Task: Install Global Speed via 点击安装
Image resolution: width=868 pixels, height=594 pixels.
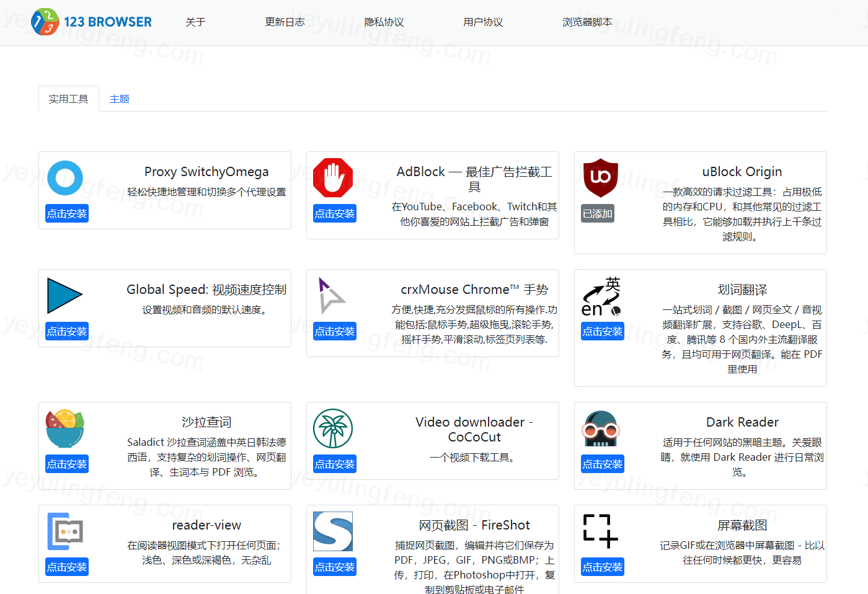Action: (x=67, y=331)
